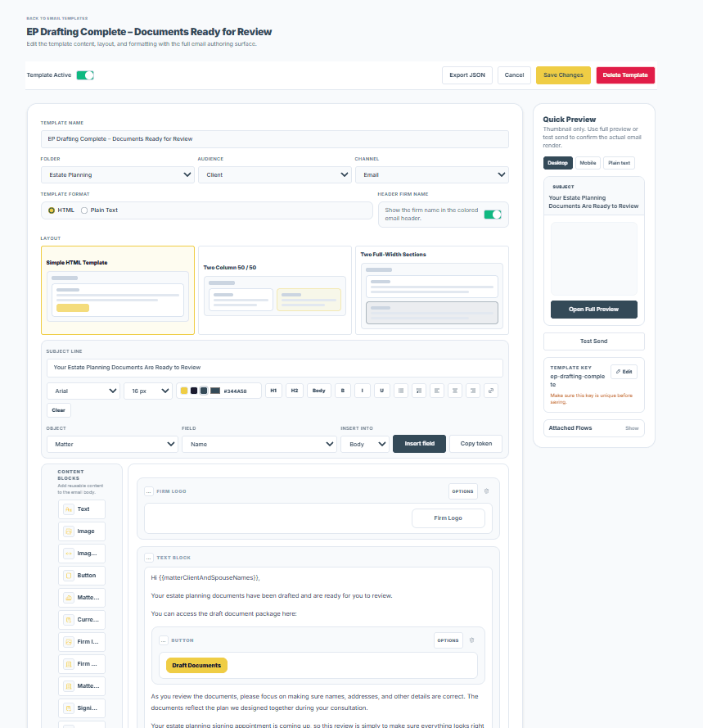This screenshot has height=728, width=703.
Task: Delete the Button block with trash icon
Action: click(x=471, y=640)
